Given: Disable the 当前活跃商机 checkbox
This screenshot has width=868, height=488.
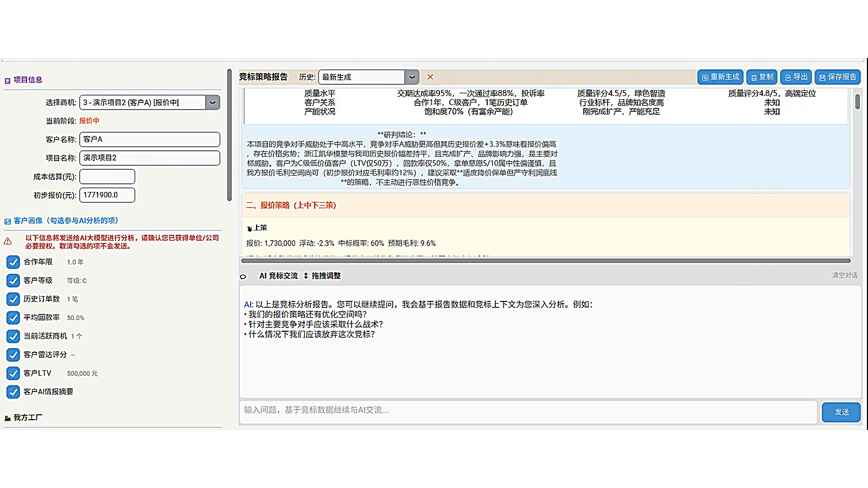Looking at the screenshot, I should (13, 336).
